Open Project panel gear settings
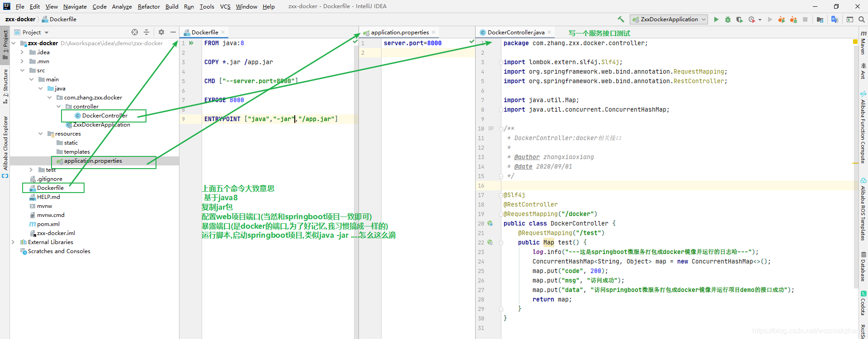 point(161,32)
